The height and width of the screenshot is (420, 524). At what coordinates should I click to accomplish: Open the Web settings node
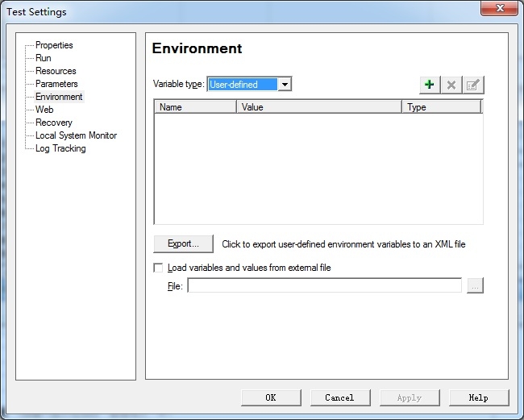(x=44, y=110)
